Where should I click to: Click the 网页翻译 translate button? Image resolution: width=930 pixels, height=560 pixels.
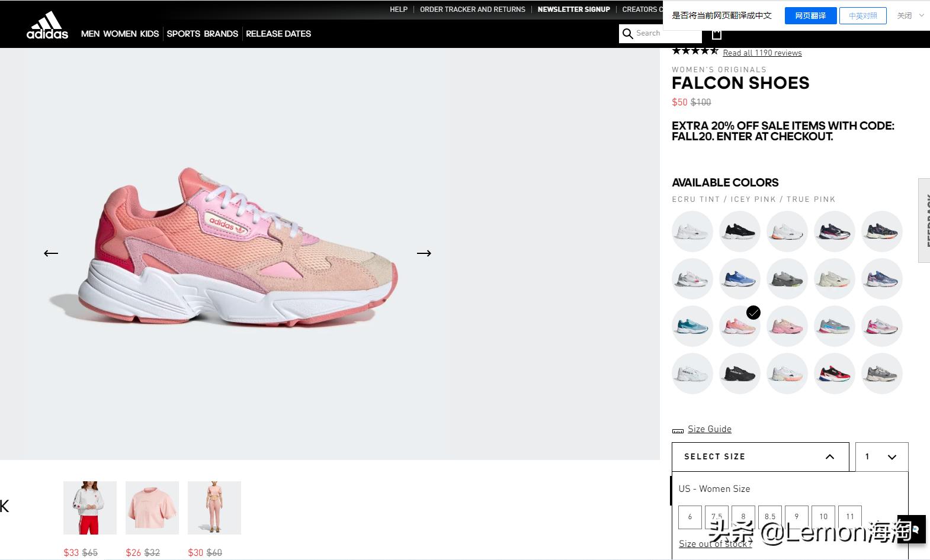click(x=810, y=16)
